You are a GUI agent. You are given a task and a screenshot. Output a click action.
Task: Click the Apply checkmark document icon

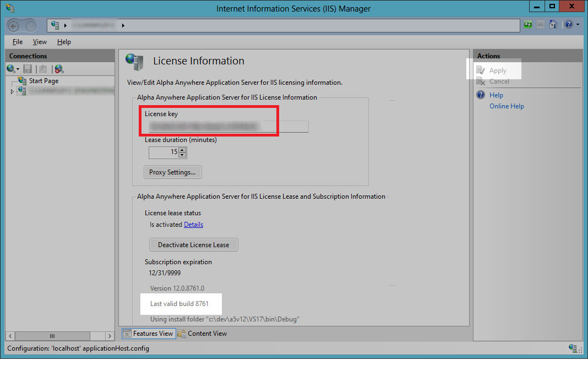click(481, 70)
